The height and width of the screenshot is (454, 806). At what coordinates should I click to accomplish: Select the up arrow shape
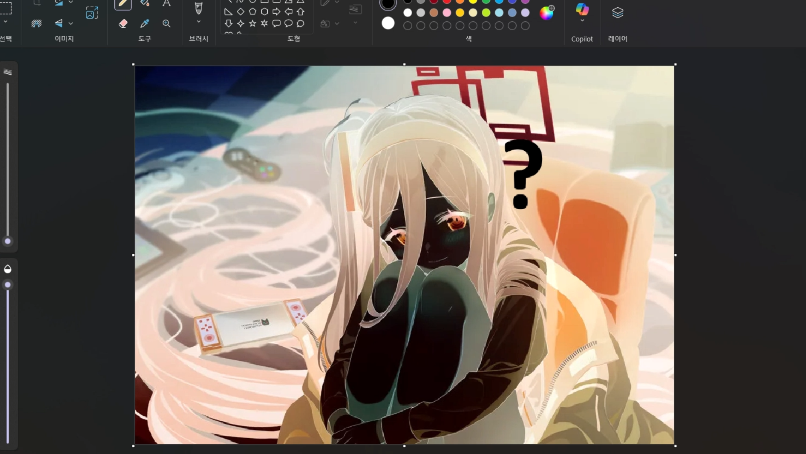click(x=301, y=11)
